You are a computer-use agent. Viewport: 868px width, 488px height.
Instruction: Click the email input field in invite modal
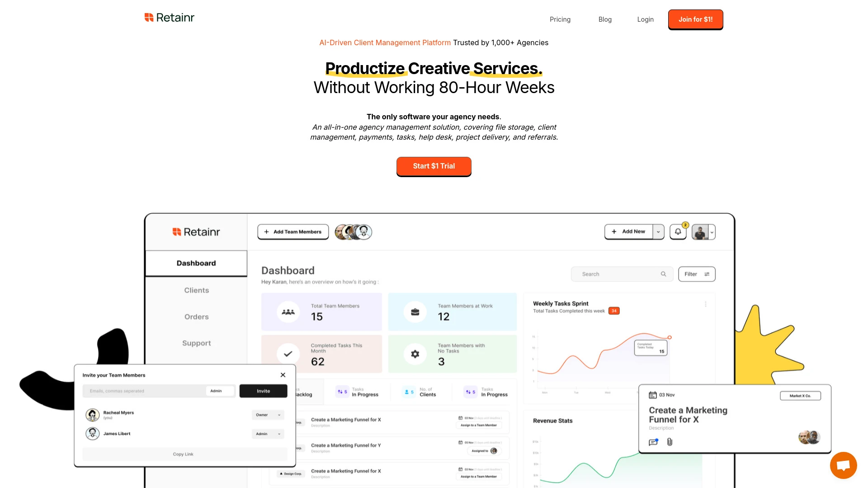[144, 390]
